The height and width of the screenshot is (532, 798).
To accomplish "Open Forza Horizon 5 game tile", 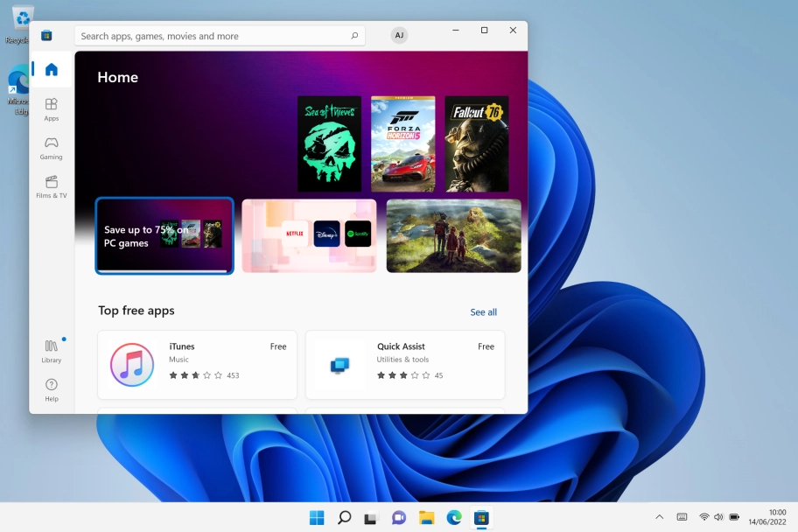I will (402, 143).
